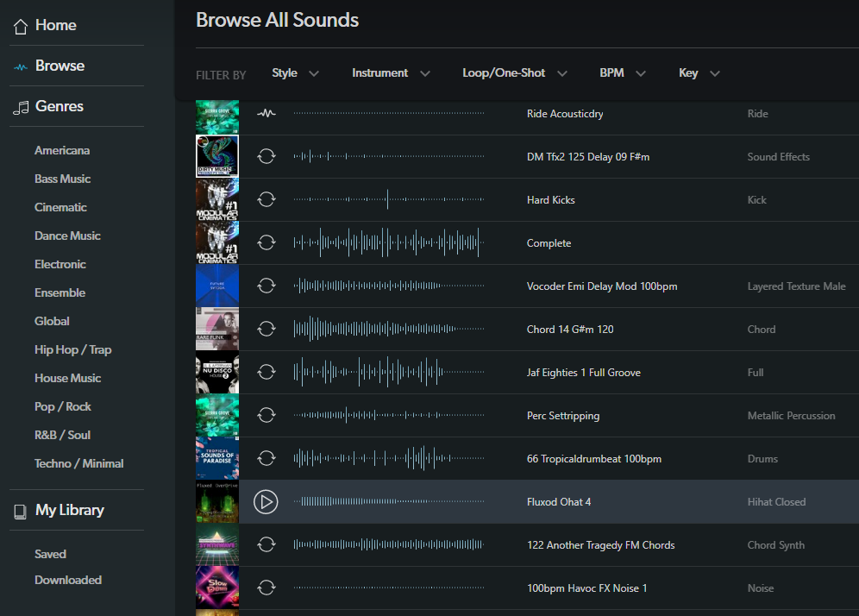Click the My Library book icon
Viewport: 859px width, 616px height.
(x=21, y=512)
